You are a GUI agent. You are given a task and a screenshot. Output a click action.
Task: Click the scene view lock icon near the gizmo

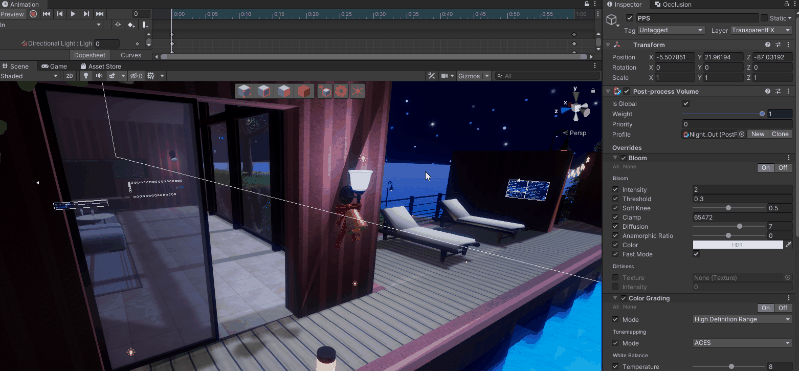pos(593,91)
